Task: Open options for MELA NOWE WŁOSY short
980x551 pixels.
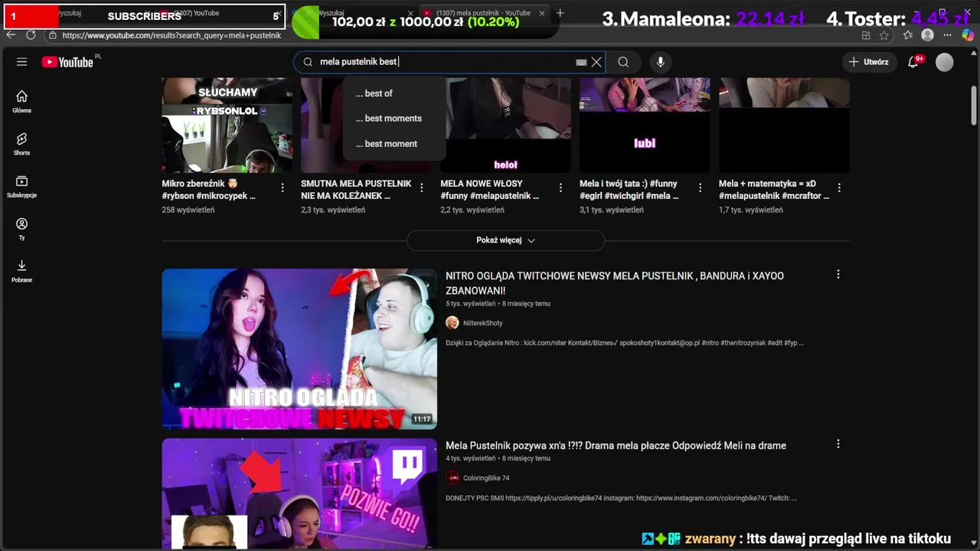Action: point(561,187)
